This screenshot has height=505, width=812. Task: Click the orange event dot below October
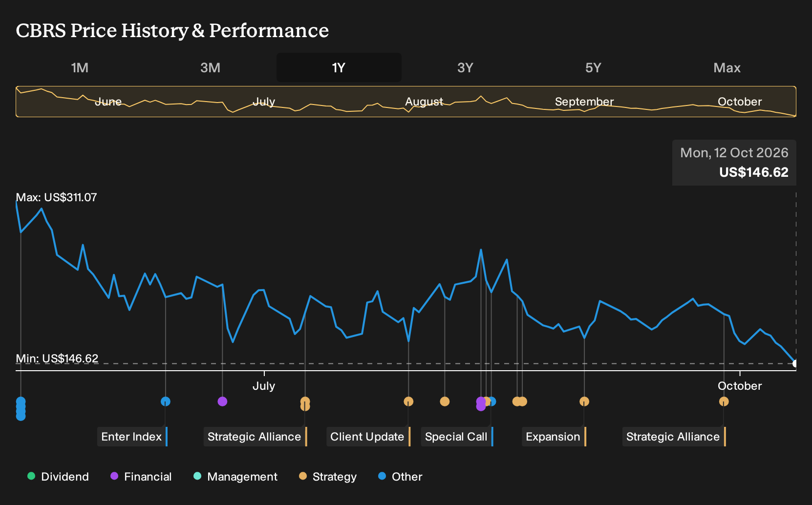(724, 401)
